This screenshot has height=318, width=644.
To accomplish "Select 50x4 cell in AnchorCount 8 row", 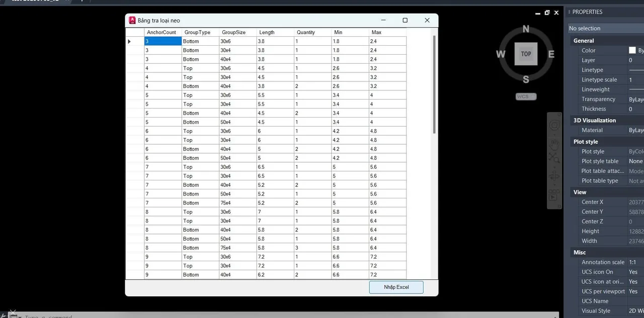I will click(238, 239).
